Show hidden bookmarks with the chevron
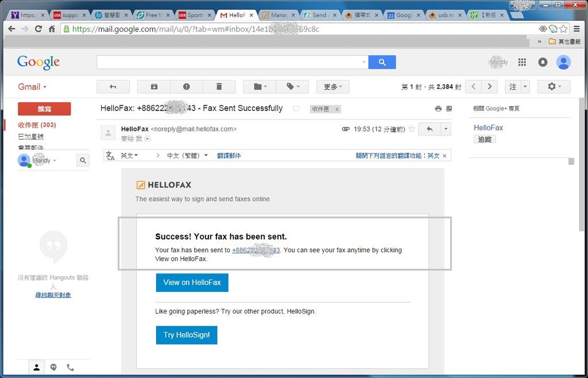Viewport: 588px width, 378px height. click(539, 41)
